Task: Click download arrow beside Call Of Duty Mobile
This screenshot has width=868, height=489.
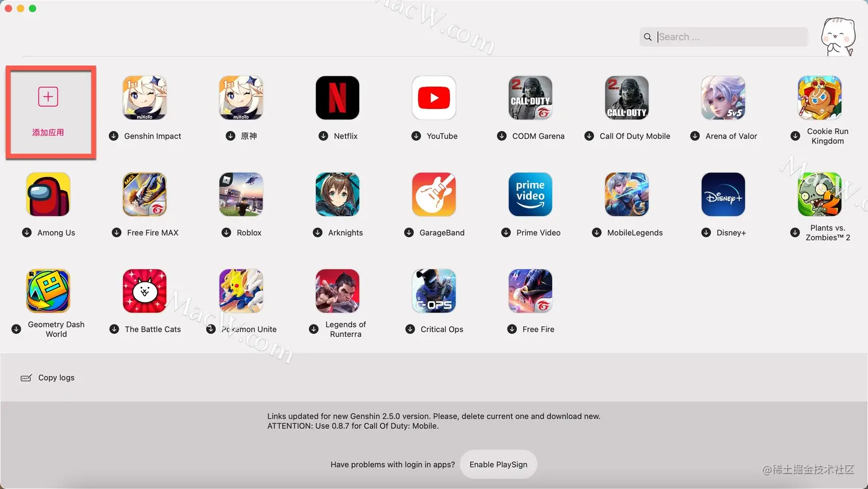Action: (x=589, y=136)
